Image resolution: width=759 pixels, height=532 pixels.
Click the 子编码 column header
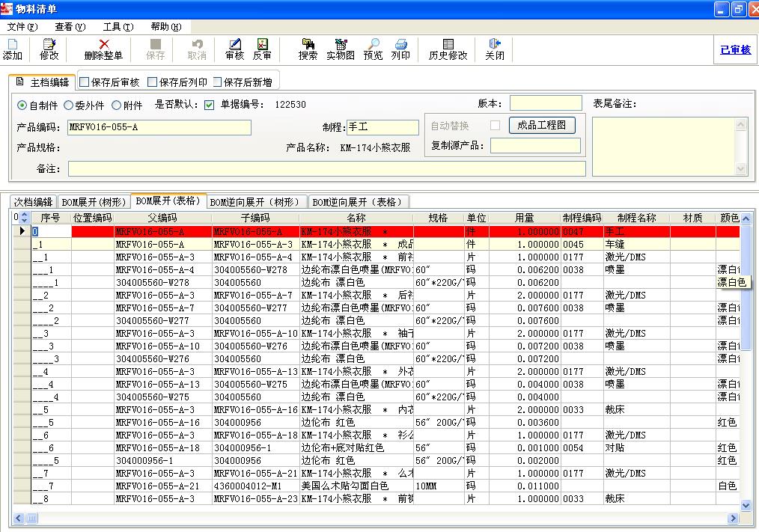[255, 218]
